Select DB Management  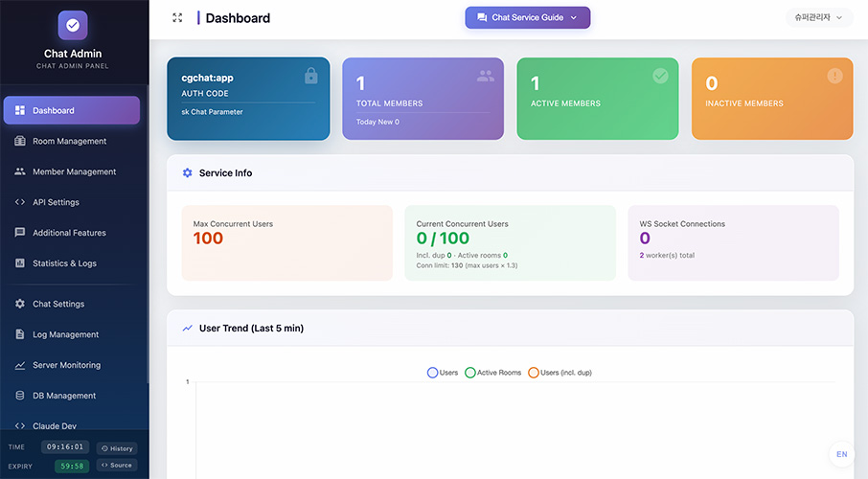[x=72, y=396]
